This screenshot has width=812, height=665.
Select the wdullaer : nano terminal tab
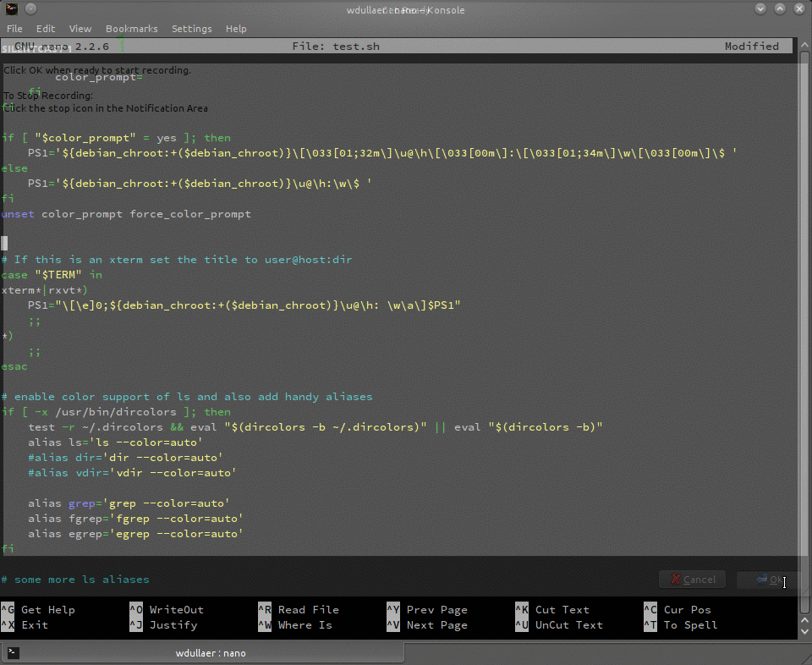tap(202, 653)
